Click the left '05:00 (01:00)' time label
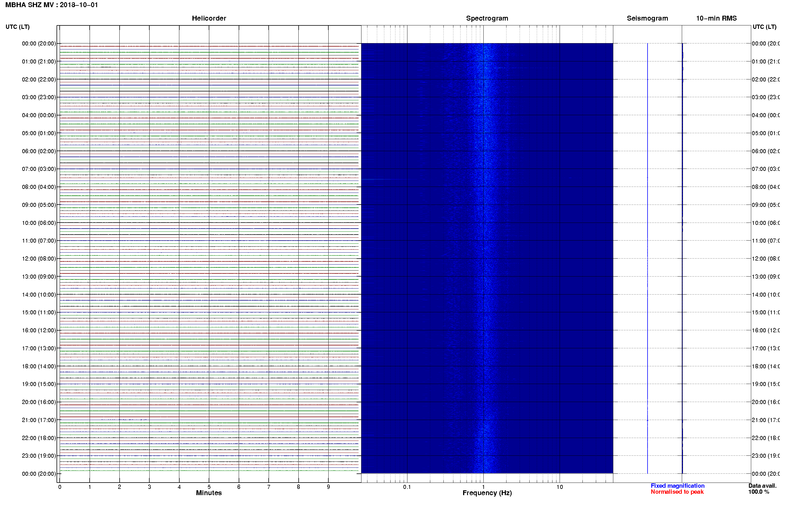812x508 pixels. tap(39, 133)
